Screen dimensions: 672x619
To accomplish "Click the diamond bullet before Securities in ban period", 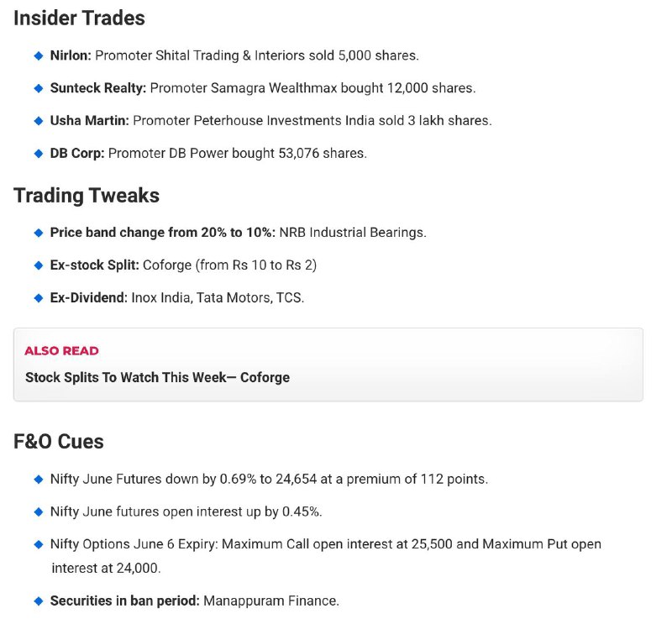I will click(x=39, y=601).
